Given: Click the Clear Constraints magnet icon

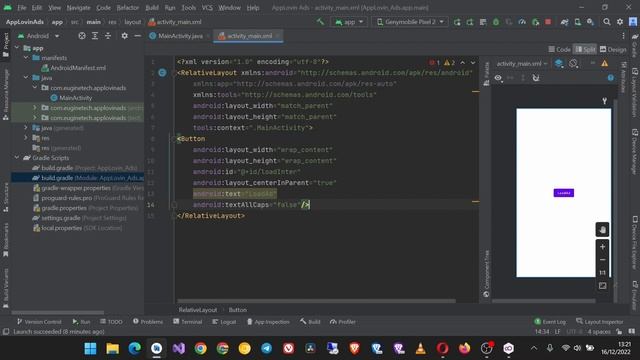Looking at the screenshot, I should click(x=536, y=78).
